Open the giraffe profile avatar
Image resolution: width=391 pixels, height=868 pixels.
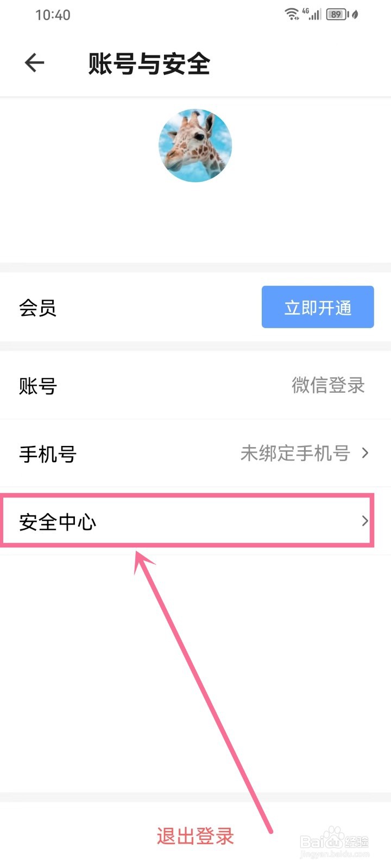[x=195, y=145]
